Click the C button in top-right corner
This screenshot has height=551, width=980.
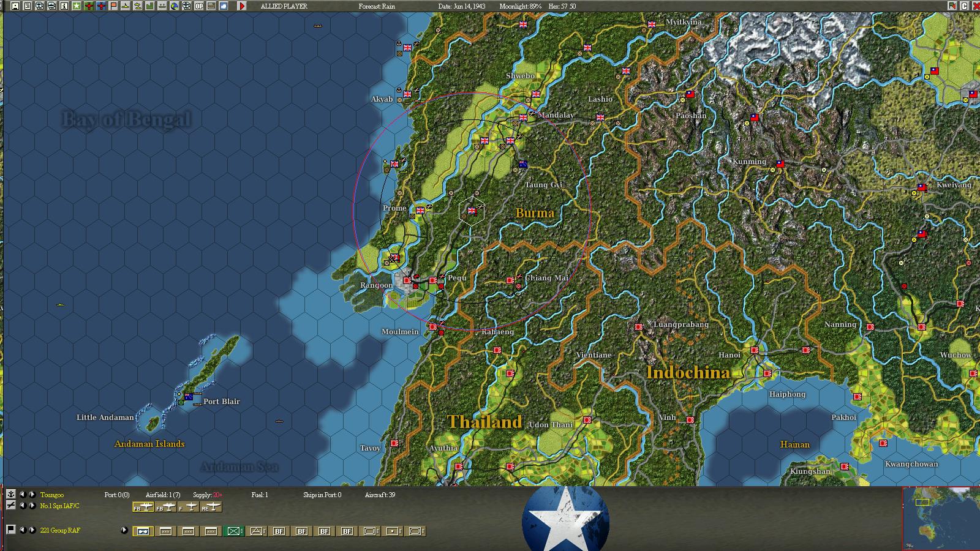pos(964,6)
